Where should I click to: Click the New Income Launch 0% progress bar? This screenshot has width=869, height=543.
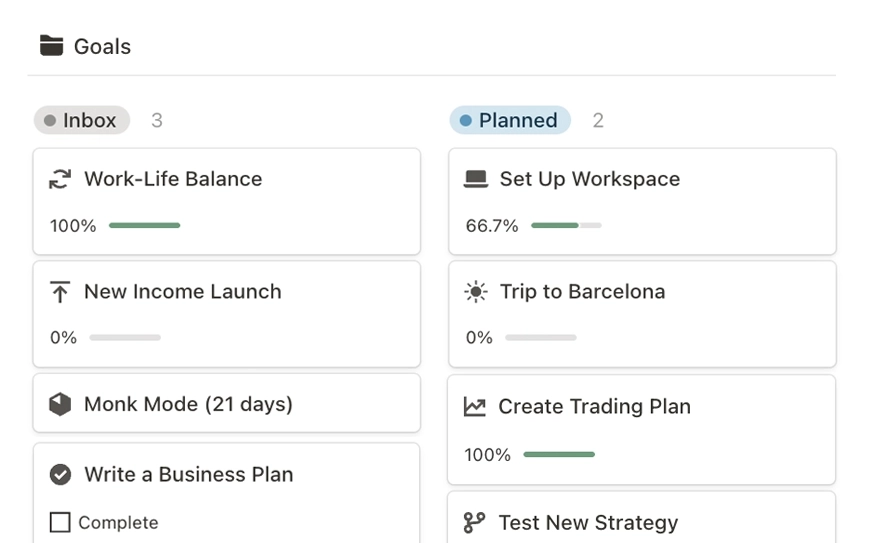pos(125,338)
